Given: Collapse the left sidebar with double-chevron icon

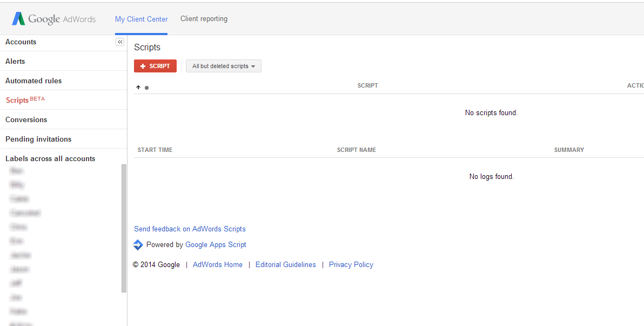Looking at the screenshot, I should [x=120, y=42].
